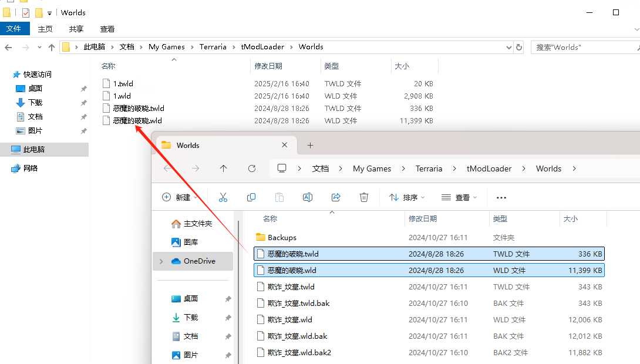Image resolution: width=640 pixels, height=364 pixels.
Task: Click the Paste clipboard icon in the front toolbar
Action: 279,197
